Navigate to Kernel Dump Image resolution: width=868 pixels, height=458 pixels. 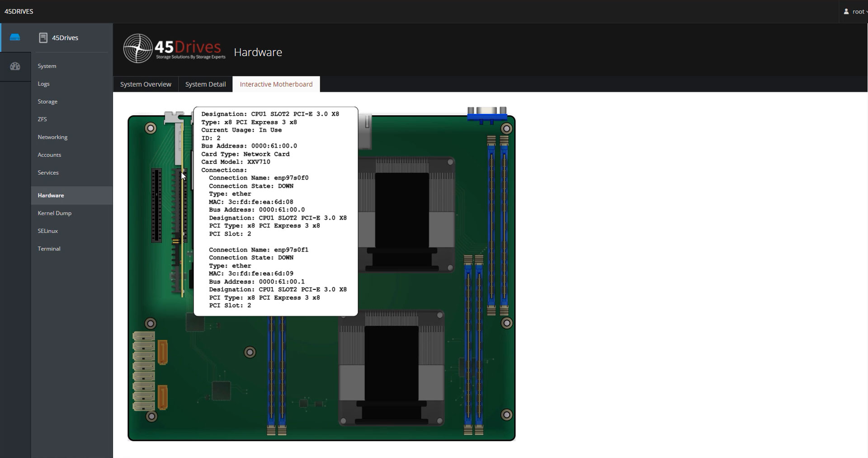[x=55, y=213]
